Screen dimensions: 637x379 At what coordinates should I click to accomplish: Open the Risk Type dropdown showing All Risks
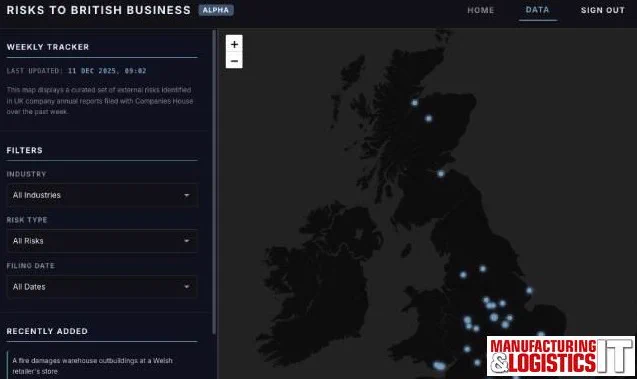[x=102, y=241]
